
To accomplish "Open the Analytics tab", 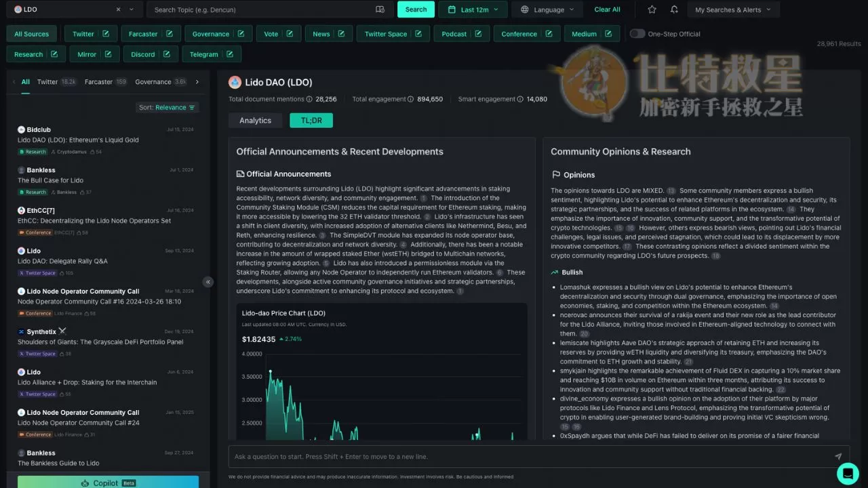I will (255, 120).
